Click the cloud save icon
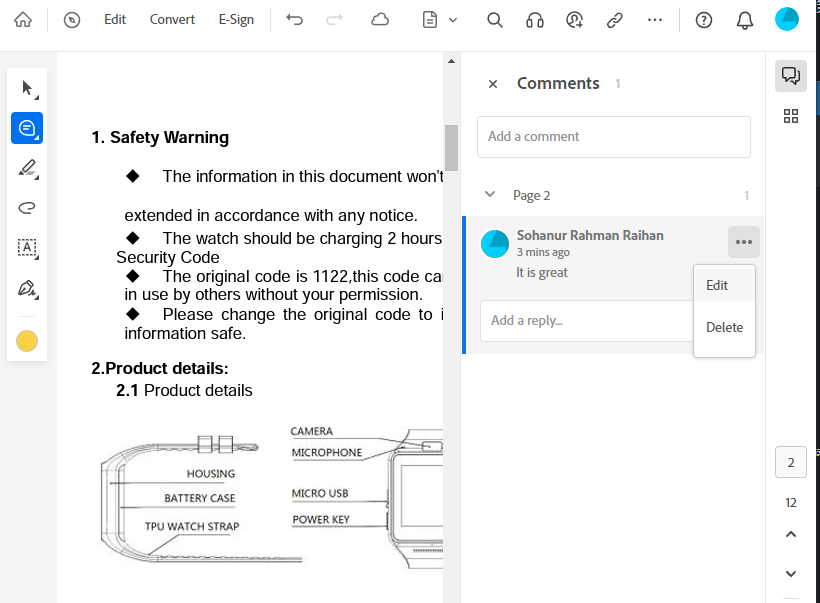This screenshot has height=603, width=820. 380,20
